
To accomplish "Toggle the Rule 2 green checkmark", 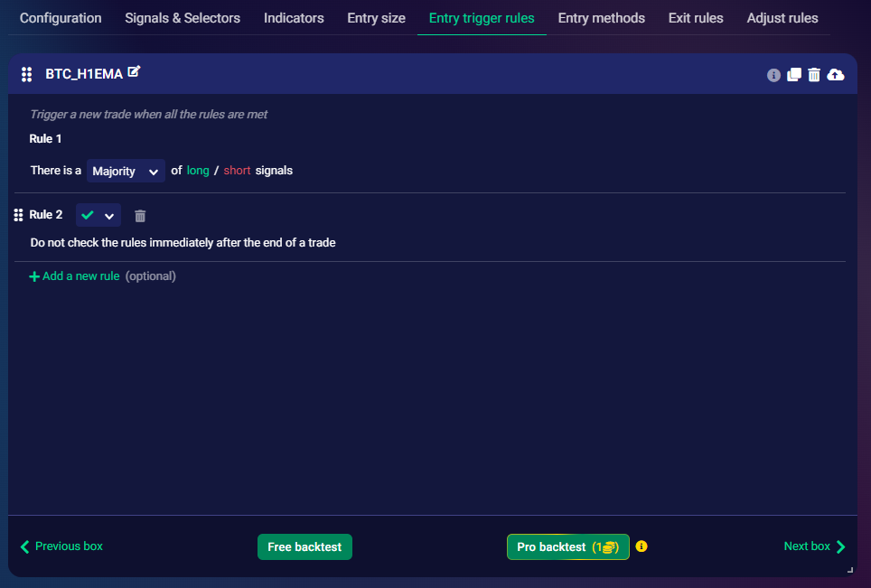I will pos(88,215).
